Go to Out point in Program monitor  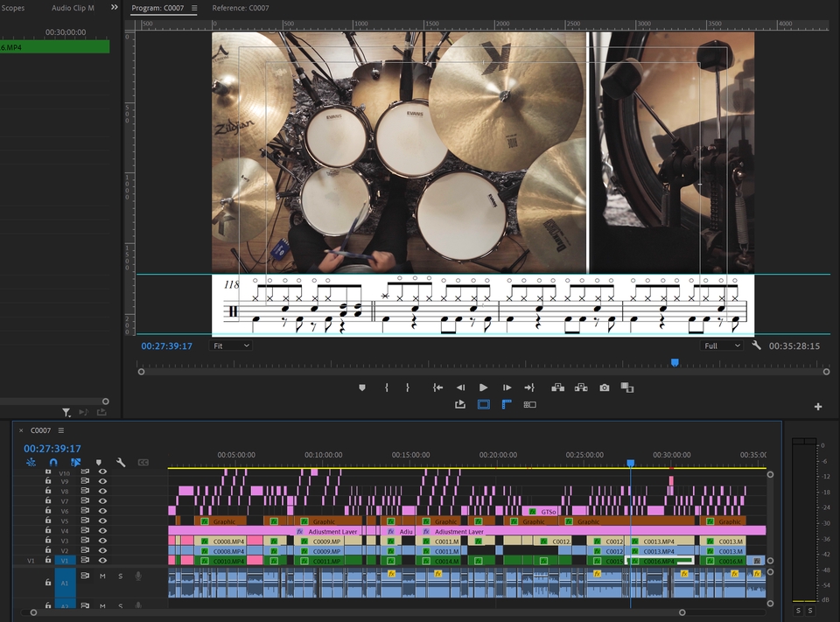pyautogui.click(x=529, y=388)
